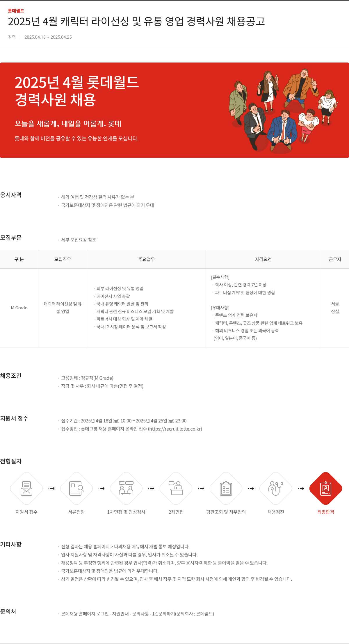349x644 pixels.
Task: Click the 경력 tag under the title
Action: pos(12,37)
